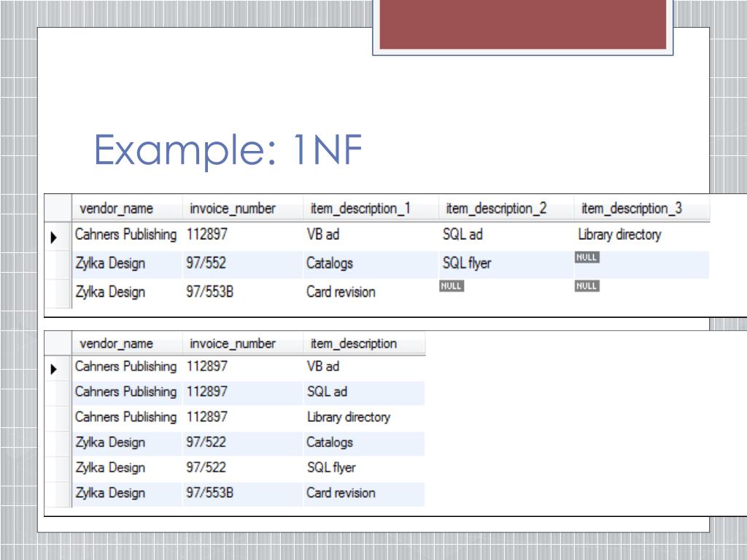Image resolution: width=747 pixels, height=560 pixels.
Task: Click Cahners Publishing in the three-column VB ad row
Action: (125, 366)
